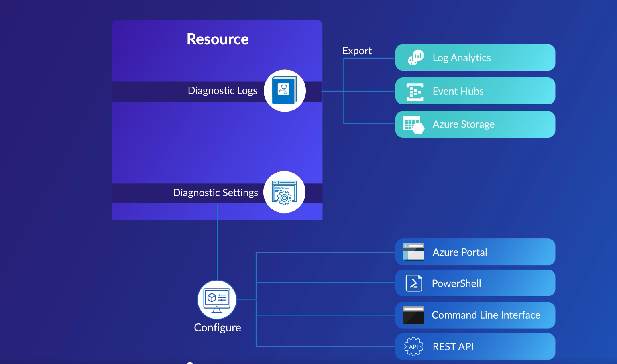Select the Azure Storage table icon

click(x=414, y=124)
